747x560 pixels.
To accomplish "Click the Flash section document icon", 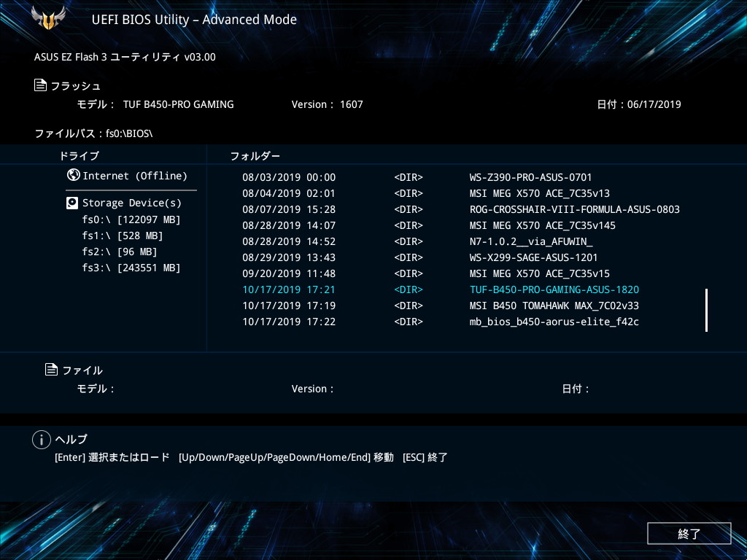I will click(x=41, y=85).
